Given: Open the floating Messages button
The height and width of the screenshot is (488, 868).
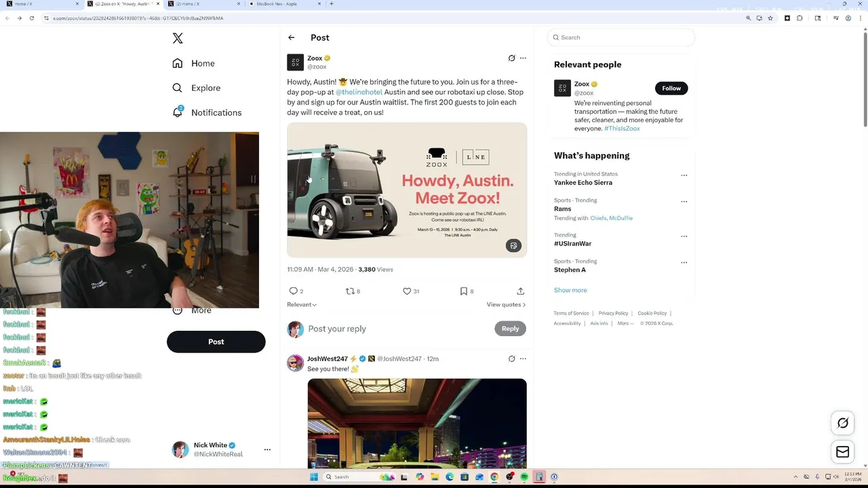Looking at the screenshot, I should click(843, 452).
